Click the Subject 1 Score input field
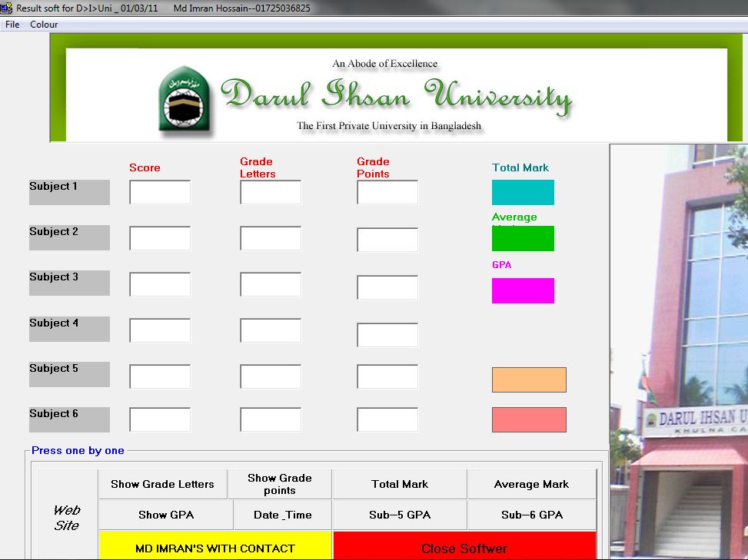748x560 pixels. [160, 193]
